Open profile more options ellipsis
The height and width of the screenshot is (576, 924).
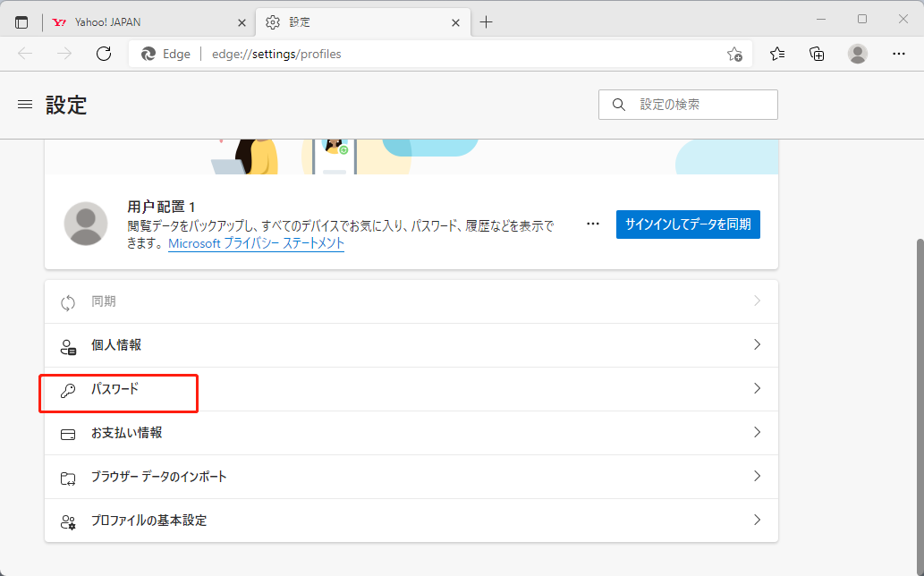(x=593, y=224)
